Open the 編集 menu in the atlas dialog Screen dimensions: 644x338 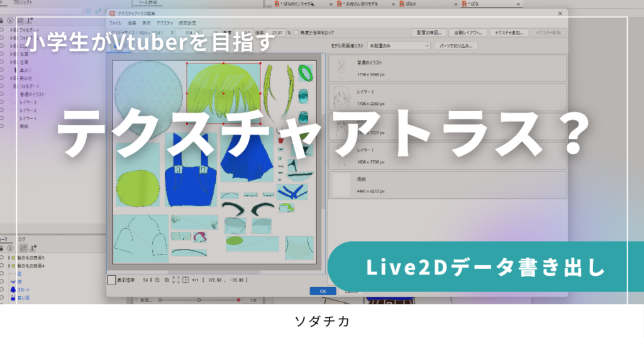132,23
